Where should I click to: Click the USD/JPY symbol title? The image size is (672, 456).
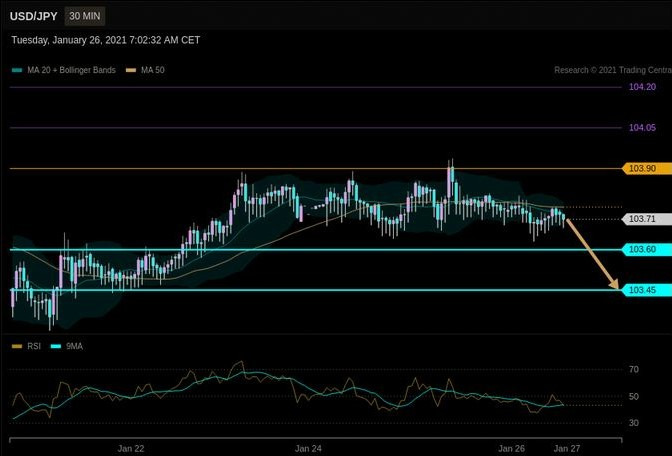[33, 16]
